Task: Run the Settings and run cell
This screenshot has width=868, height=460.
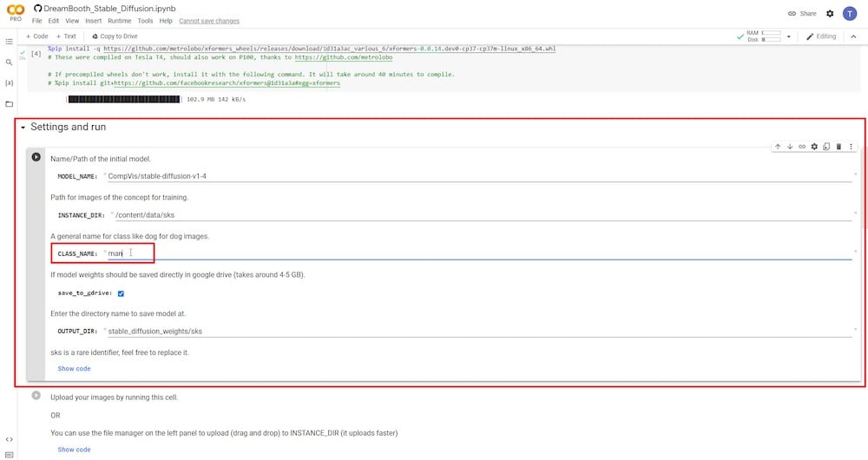Action: click(36, 157)
